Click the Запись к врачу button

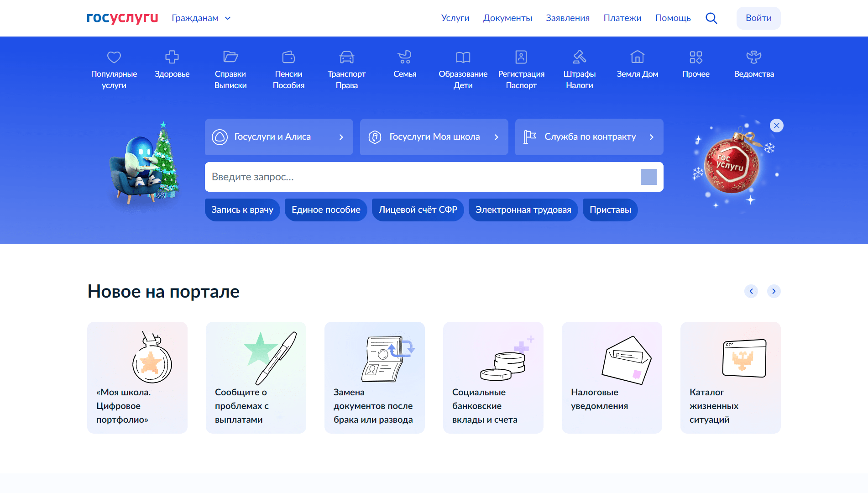242,210
